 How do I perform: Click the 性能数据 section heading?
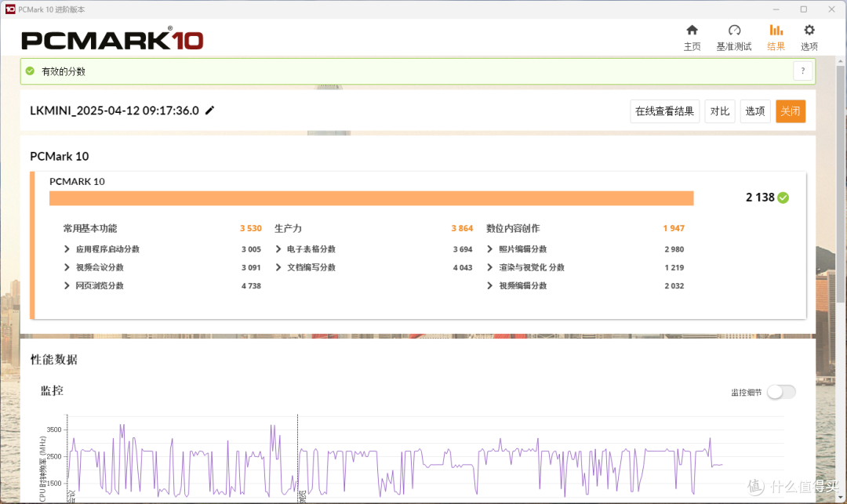click(x=54, y=359)
